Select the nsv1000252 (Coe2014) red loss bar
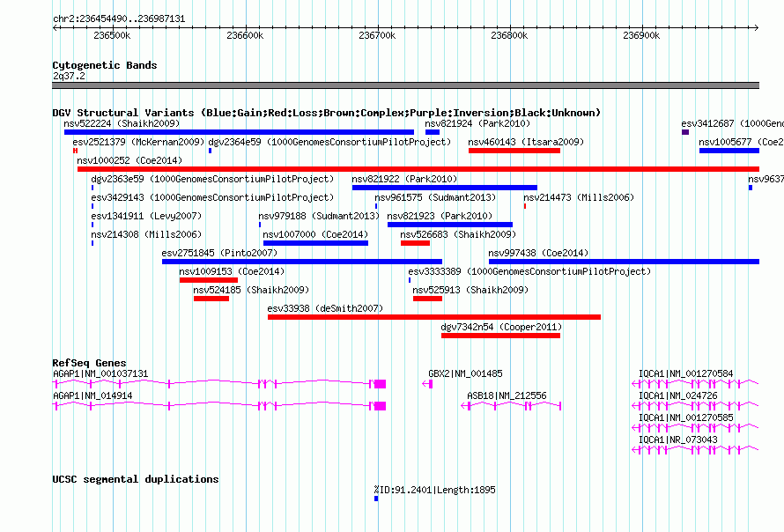 tap(418, 169)
